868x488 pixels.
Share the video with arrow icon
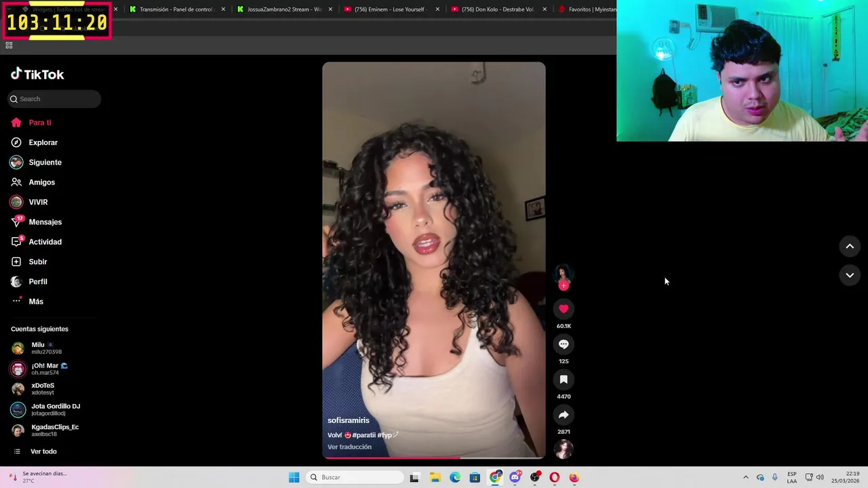pos(564,415)
